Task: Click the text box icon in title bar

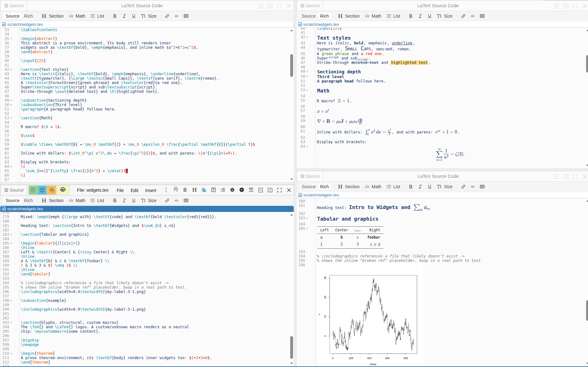Action: [213, 190]
